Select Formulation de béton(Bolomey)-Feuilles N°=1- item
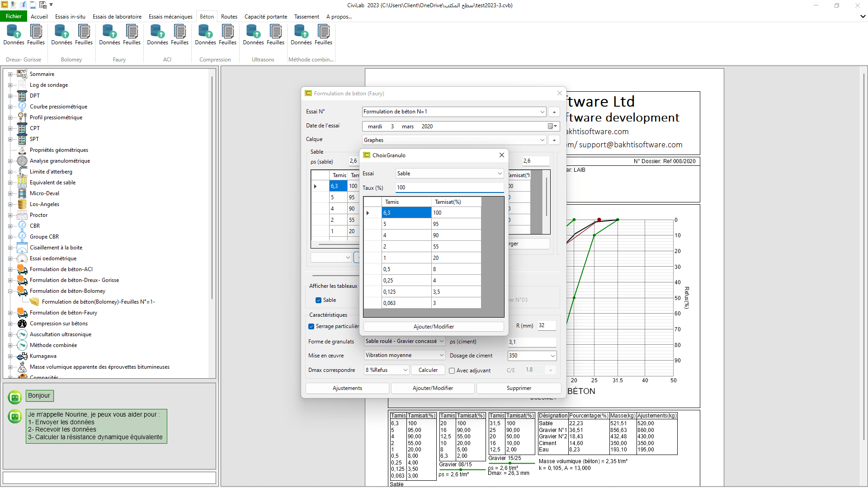Screen dimensions: 868x488 click(x=98, y=302)
